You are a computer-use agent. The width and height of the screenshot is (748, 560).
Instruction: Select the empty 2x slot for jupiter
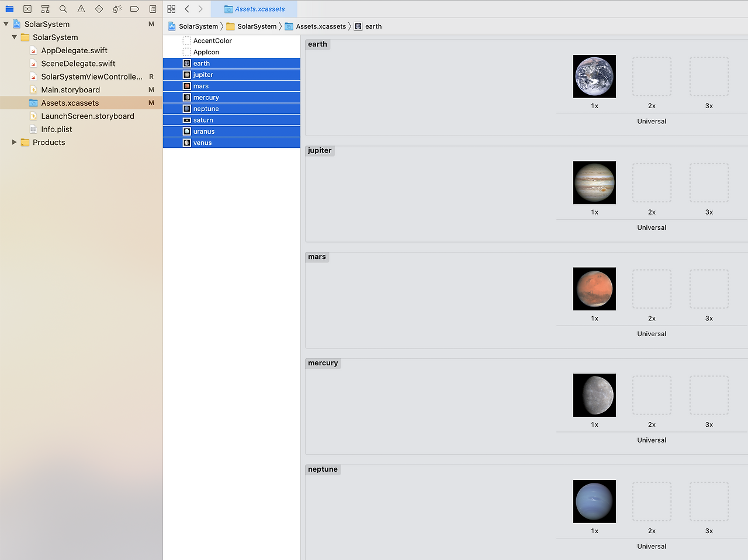coord(652,183)
